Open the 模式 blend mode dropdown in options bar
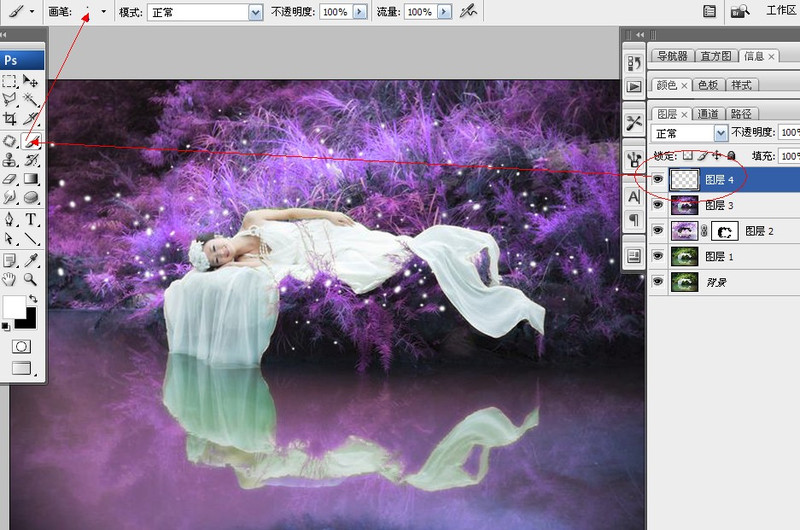 click(255, 12)
